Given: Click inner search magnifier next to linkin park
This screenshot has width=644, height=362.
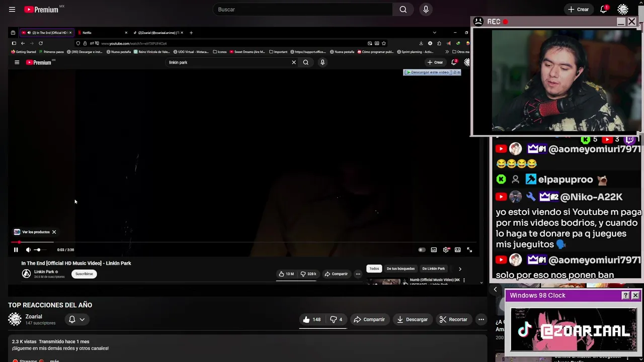Looking at the screenshot, I should coord(305,62).
